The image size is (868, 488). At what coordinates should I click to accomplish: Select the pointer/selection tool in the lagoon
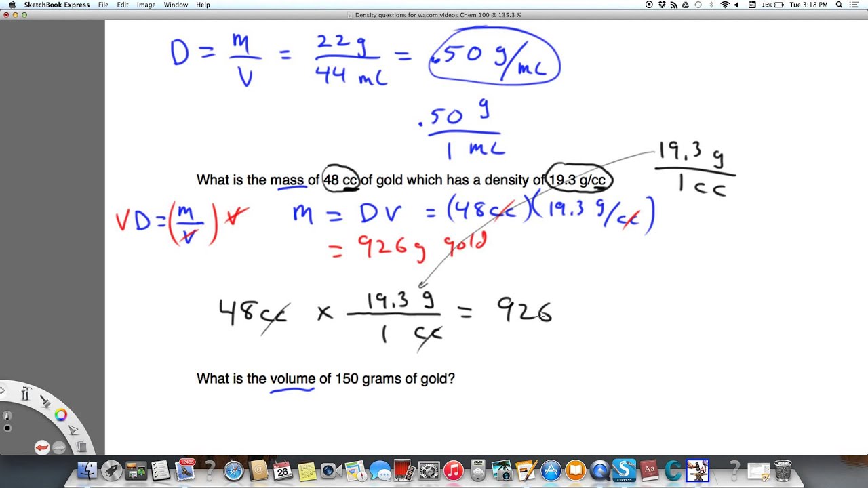(73, 430)
